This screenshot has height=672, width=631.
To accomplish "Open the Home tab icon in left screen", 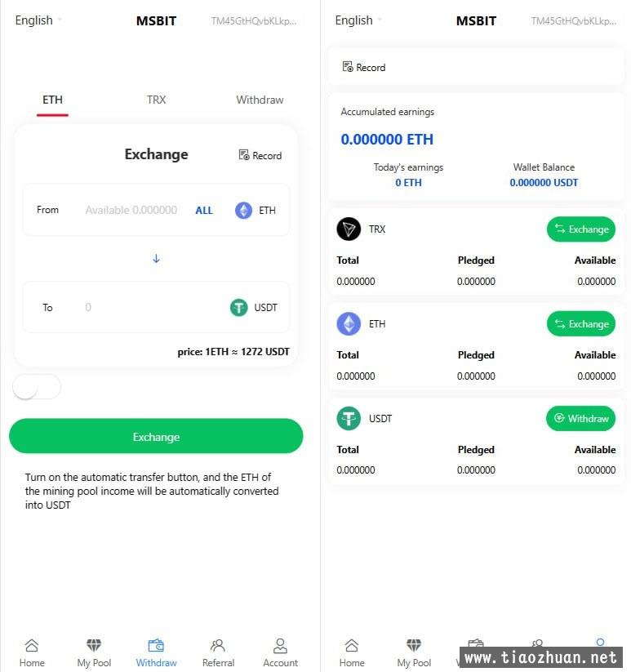I will pyautogui.click(x=32, y=645).
